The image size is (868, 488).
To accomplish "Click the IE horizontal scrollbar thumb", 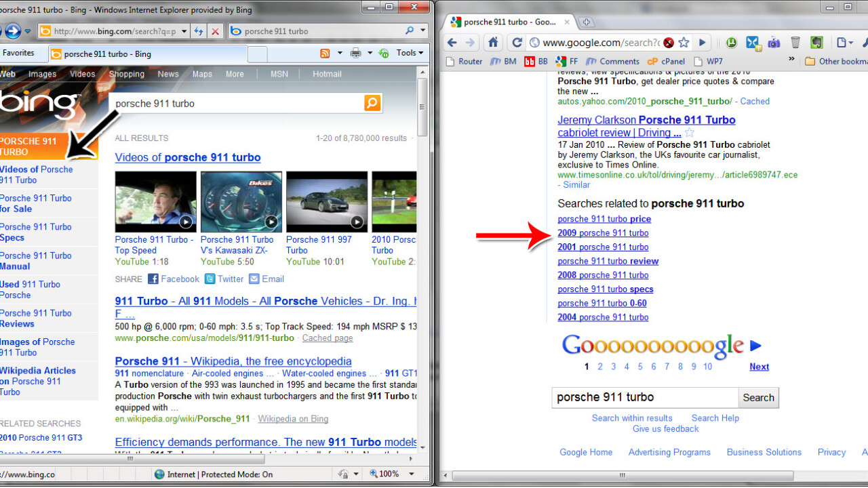I will [130, 459].
